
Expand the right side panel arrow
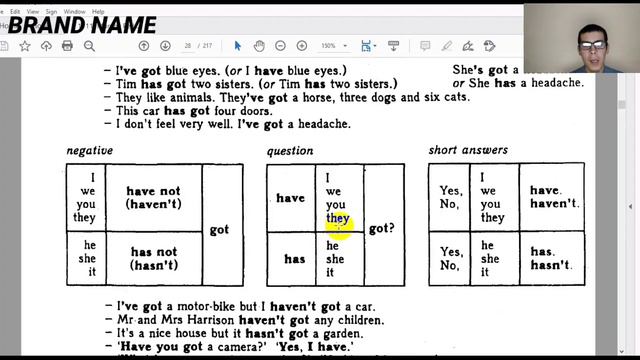[x=630, y=207]
